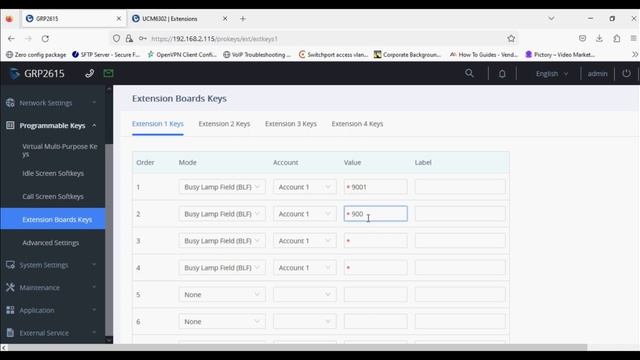The height and width of the screenshot is (360, 640).
Task: Close the GRP2615 browser tab
Action: [x=119, y=19]
